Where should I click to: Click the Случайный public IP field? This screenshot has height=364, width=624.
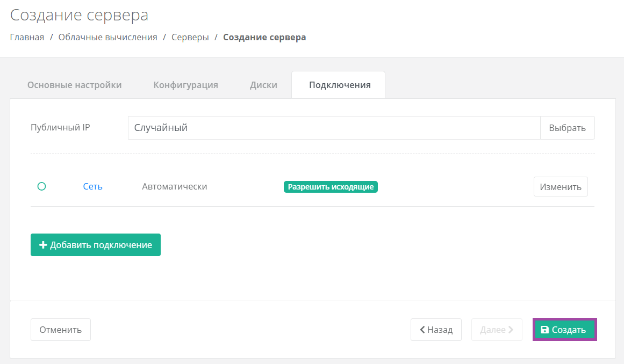click(334, 128)
